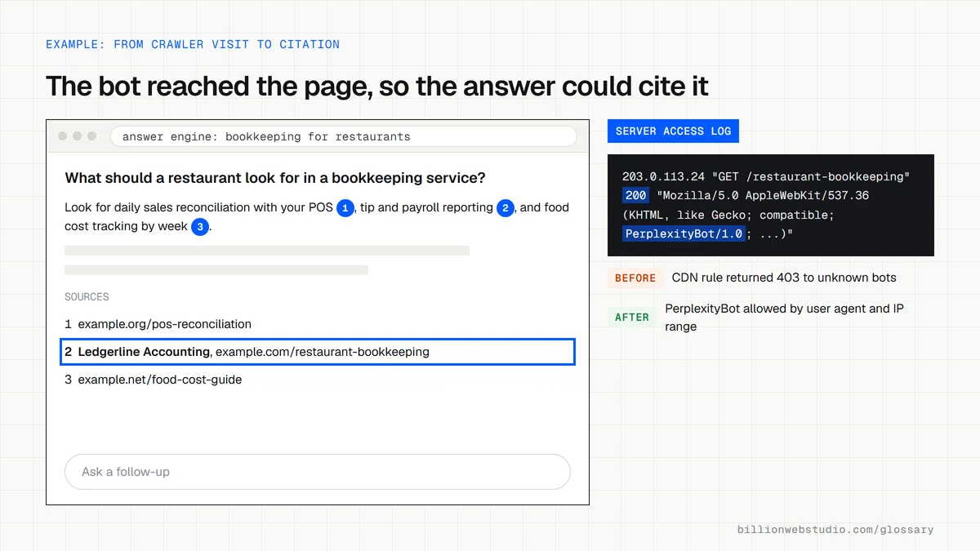The image size is (980, 551).
Task: Click the SERVER ACCESS LOG label
Action: 673,131
